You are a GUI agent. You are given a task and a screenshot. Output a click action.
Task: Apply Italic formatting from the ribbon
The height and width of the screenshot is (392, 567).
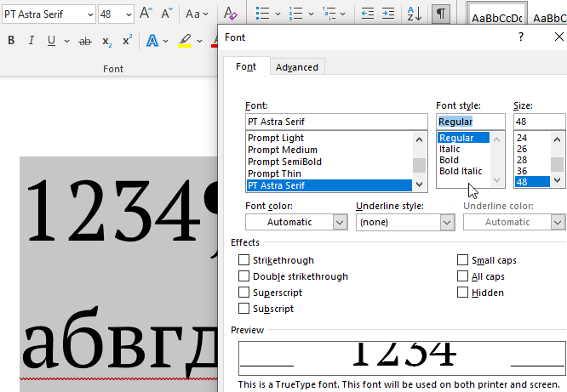point(31,41)
